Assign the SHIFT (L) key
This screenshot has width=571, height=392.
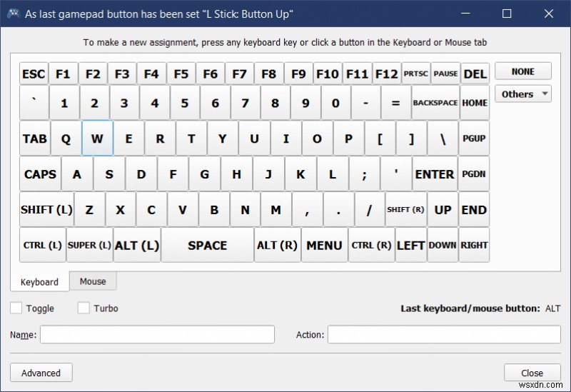click(46, 209)
